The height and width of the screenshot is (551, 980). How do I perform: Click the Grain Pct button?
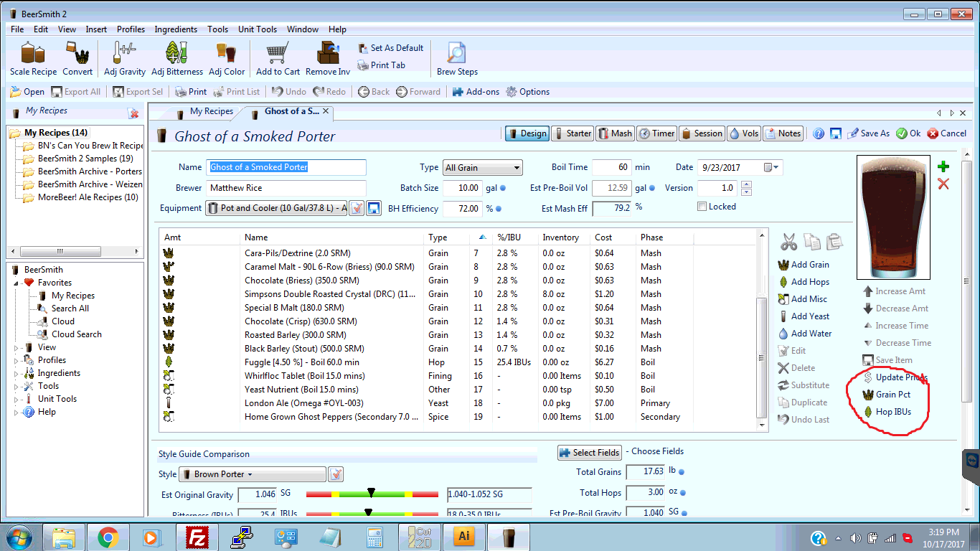pyautogui.click(x=887, y=395)
